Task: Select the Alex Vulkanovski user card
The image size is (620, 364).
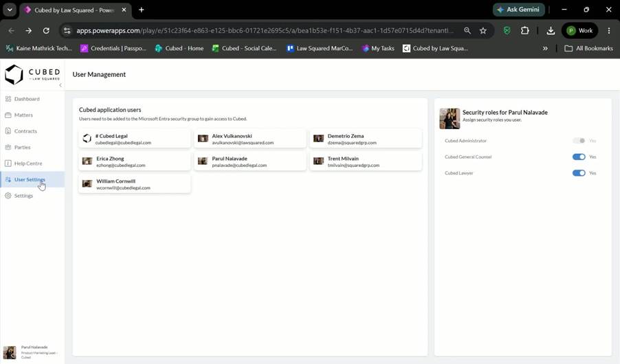Action: [x=250, y=139]
